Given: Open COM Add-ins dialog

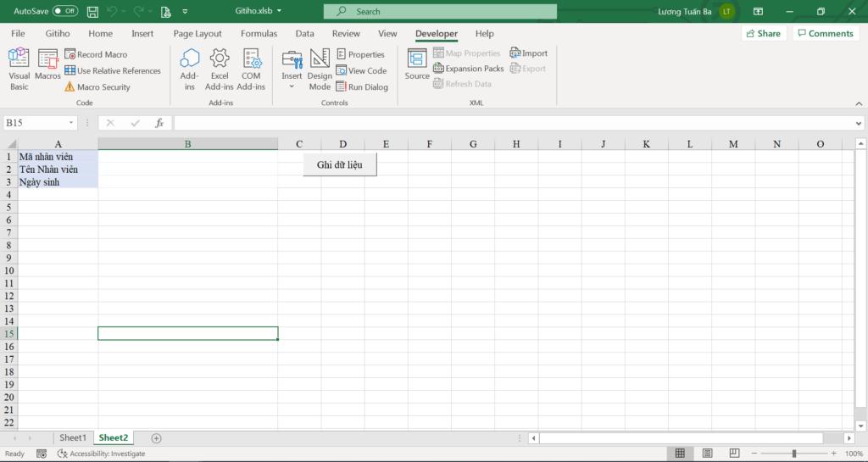Looking at the screenshot, I should pyautogui.click(x=251, y=69).
